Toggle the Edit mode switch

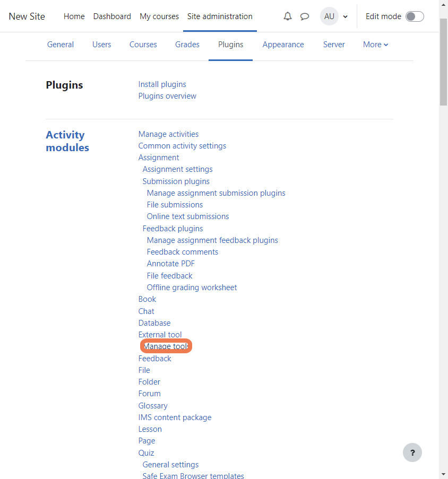click(x=415, y=16)
